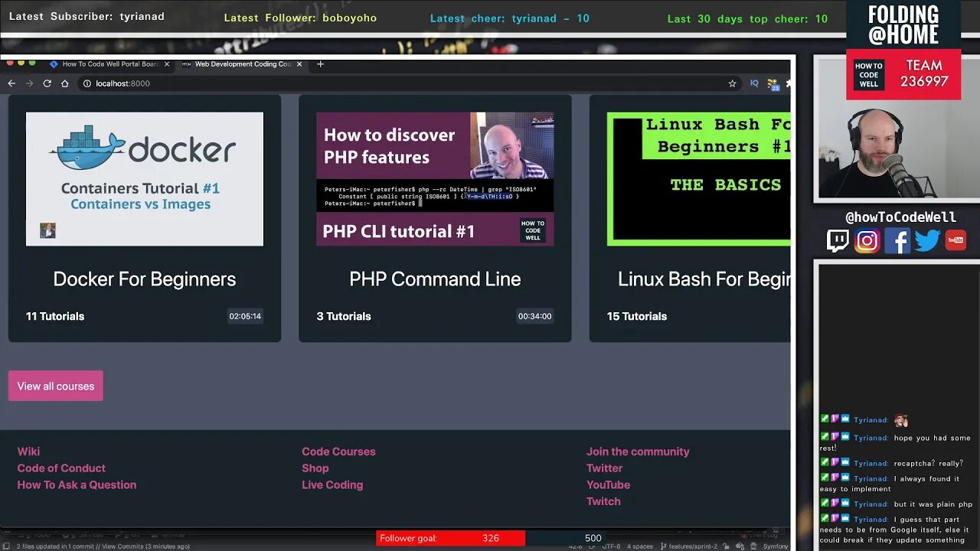Go back using the browser back arrow
The image size is (980, 551).
click(11, 83)
